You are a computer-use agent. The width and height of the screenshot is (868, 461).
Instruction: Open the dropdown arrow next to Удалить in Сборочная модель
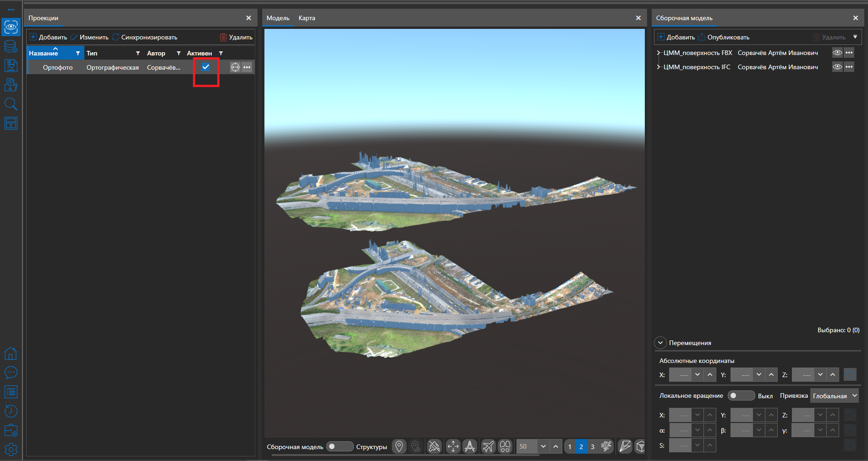pos(855,37)
